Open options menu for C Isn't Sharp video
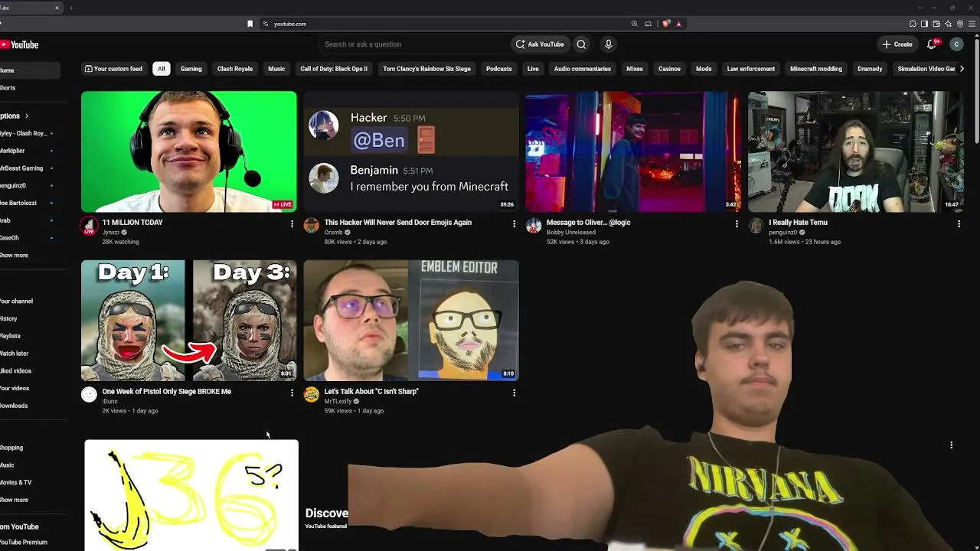This screenshot has width=980, height=551. 514,393
